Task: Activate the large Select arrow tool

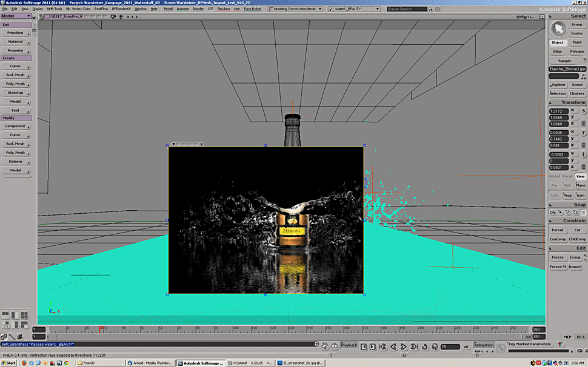Action: pos(558,28)
